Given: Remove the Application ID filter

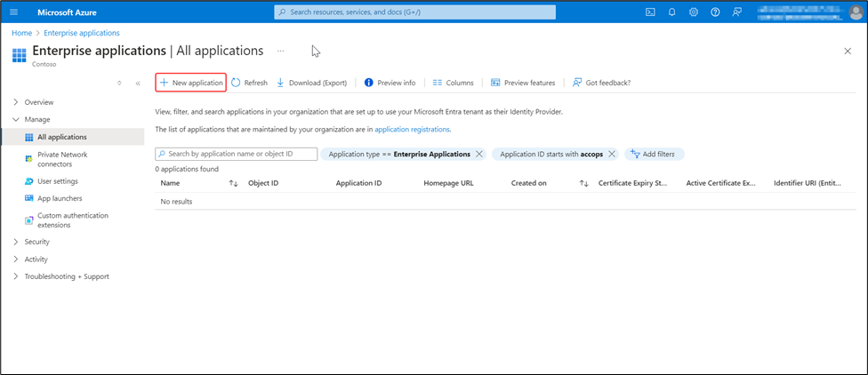Looking at the screenshot, I should coord(612,154).
